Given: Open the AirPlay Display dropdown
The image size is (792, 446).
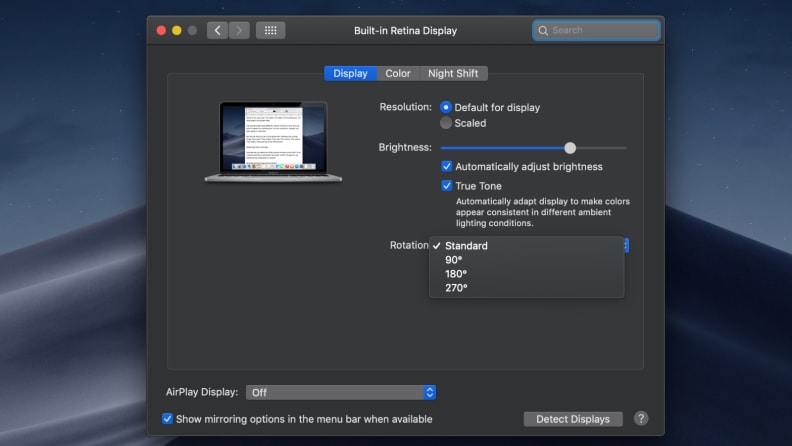Looking at the screenshot, I should [x=341, y=392].
